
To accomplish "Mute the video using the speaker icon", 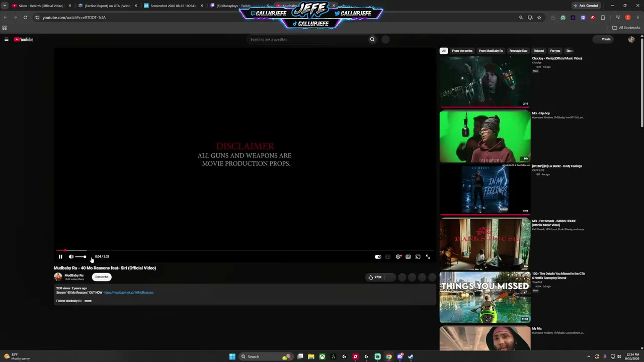I will 71,256.
